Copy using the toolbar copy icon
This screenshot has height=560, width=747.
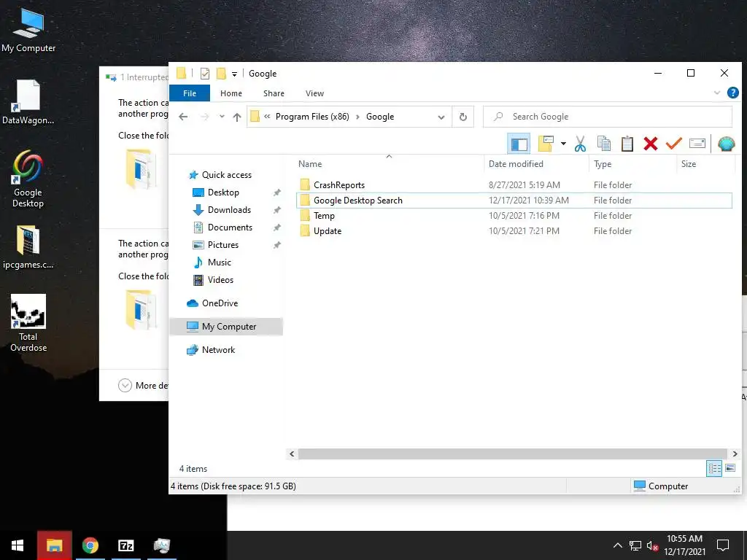coord(603,144)
